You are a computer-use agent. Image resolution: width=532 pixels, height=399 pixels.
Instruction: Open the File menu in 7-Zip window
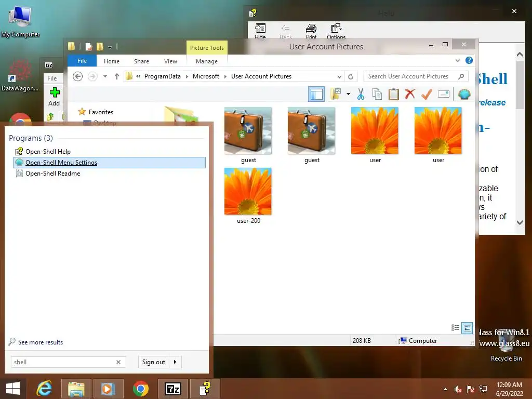click(x=52, y=78)
